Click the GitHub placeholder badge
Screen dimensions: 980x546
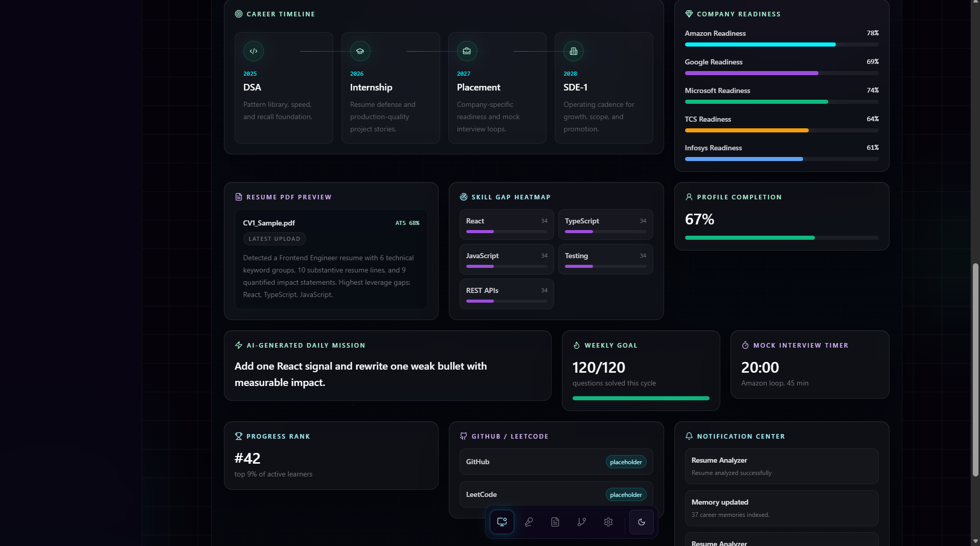626,462
